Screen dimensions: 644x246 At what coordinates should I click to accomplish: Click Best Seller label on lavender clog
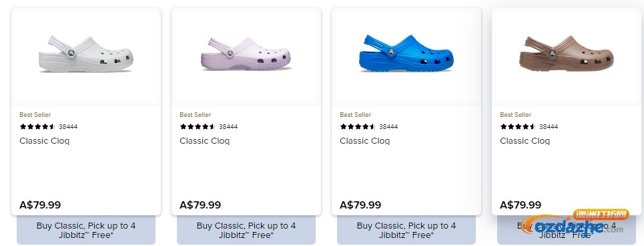(196, 115)
